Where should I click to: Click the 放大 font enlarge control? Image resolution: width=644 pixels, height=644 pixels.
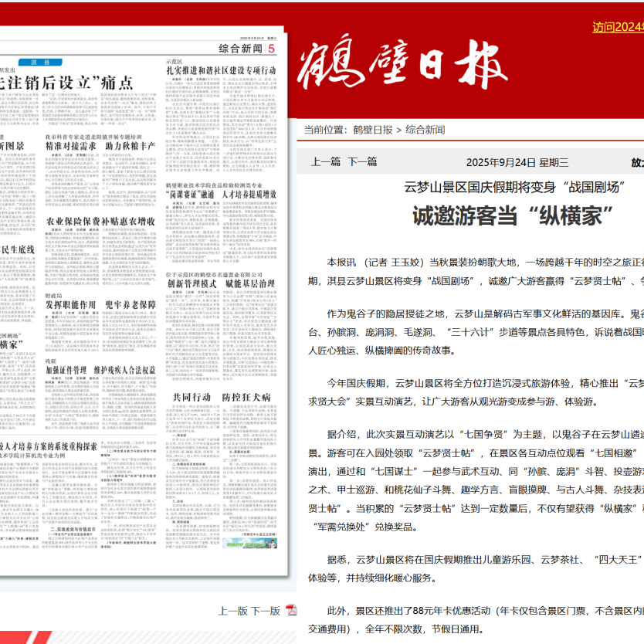click(x=637, y=163)
